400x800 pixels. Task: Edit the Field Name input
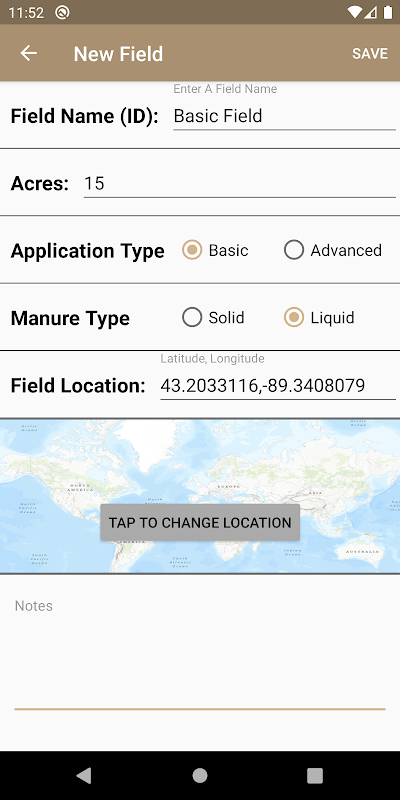[285, 116]
